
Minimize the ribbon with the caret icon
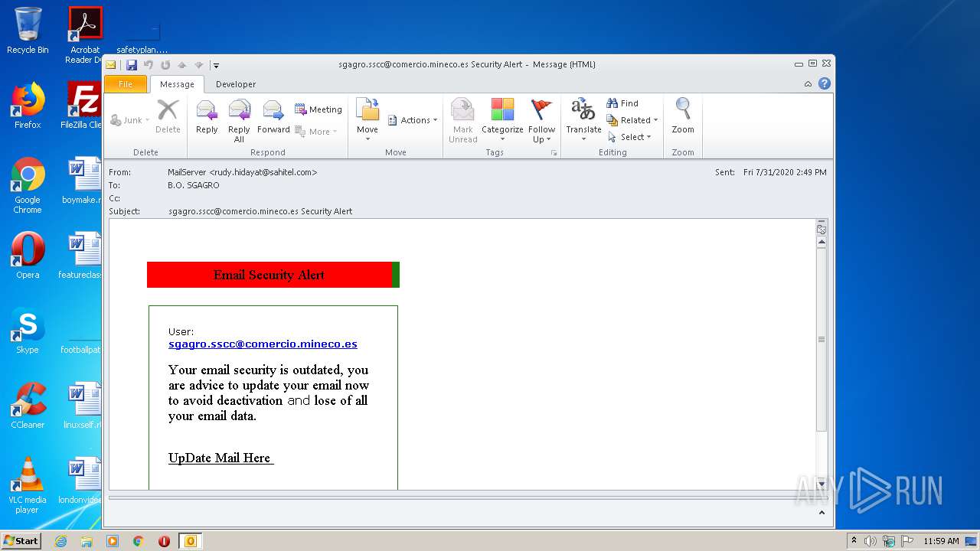(x=808, y=84)
